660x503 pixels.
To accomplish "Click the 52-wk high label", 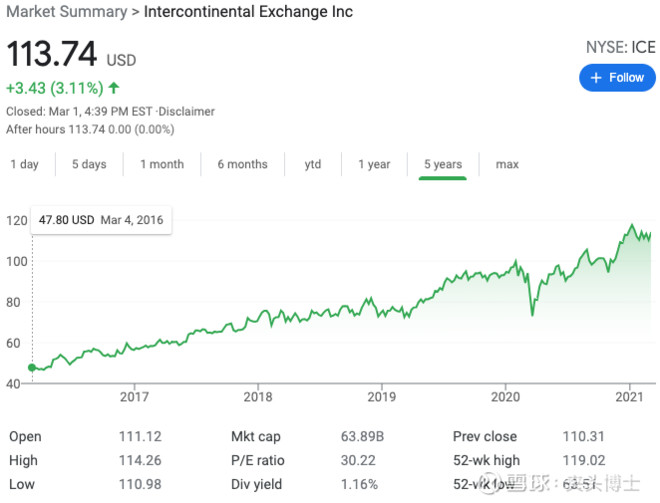I will (x=487, y=460).
